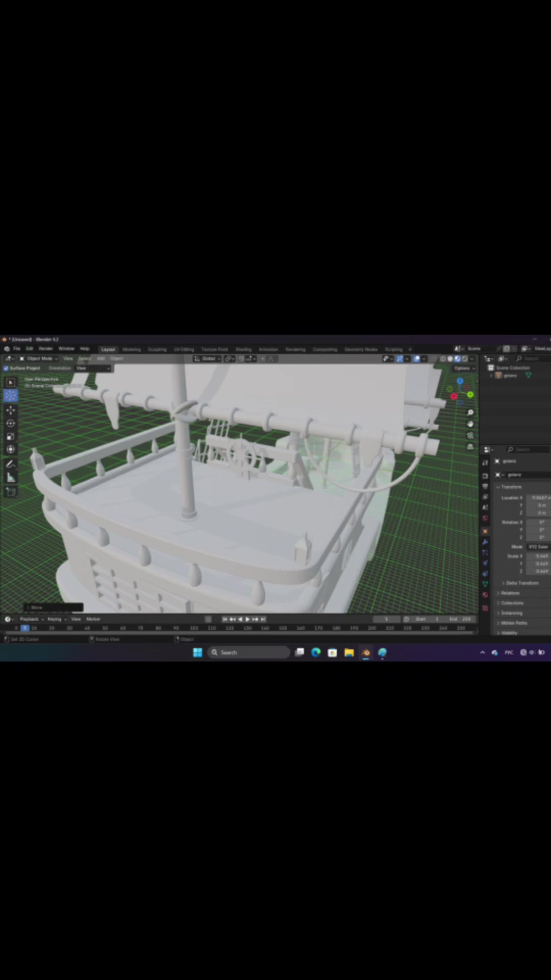551x980 pixels.
Task: Switch to material preview shading
Action: click(x=457, y=359)
